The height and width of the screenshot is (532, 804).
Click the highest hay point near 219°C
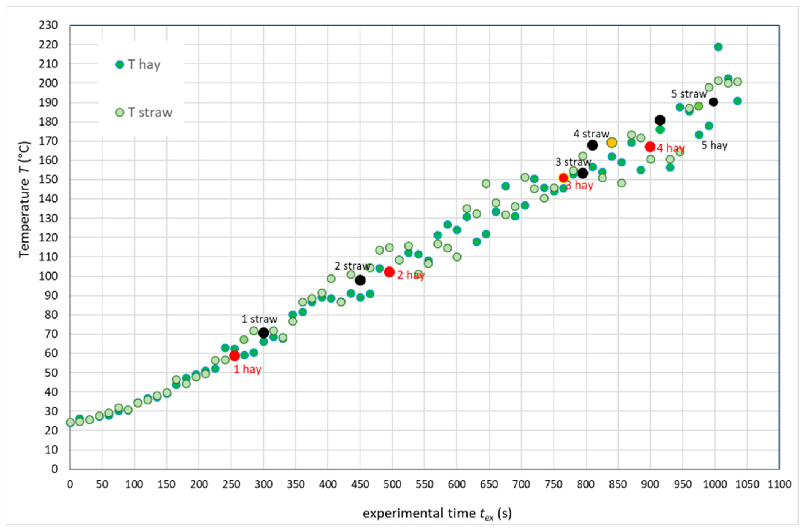pos(718,47)
